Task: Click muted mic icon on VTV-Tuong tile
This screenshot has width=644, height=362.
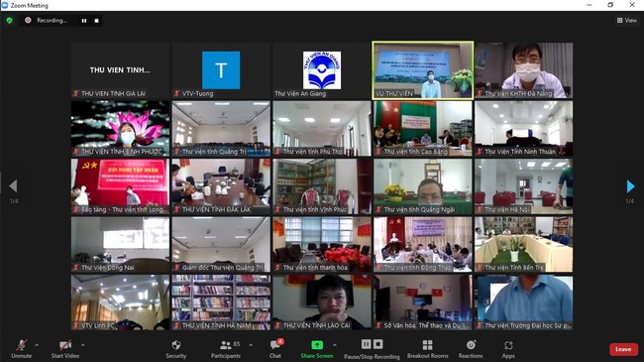Action: pyautogui.click(x=177, y=93)
